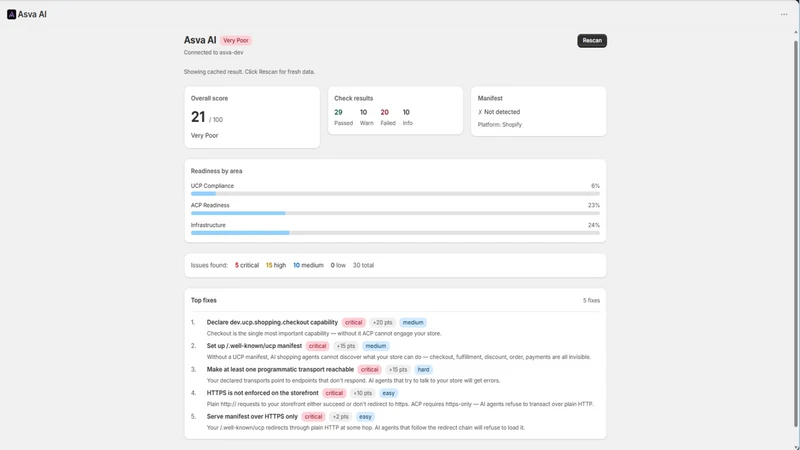Click the overall score value 21
Viewport: 800px width, 450px height.
point(198,117)
